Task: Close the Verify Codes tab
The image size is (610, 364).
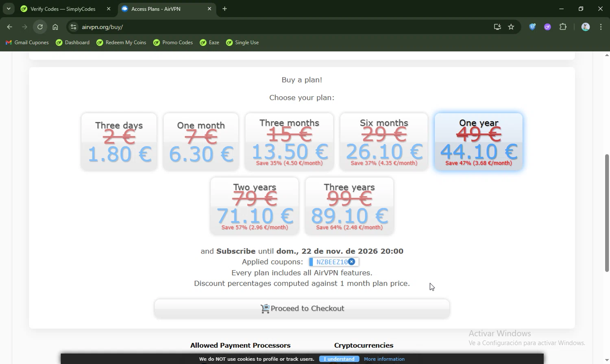Action: click(x=109, y=9)
